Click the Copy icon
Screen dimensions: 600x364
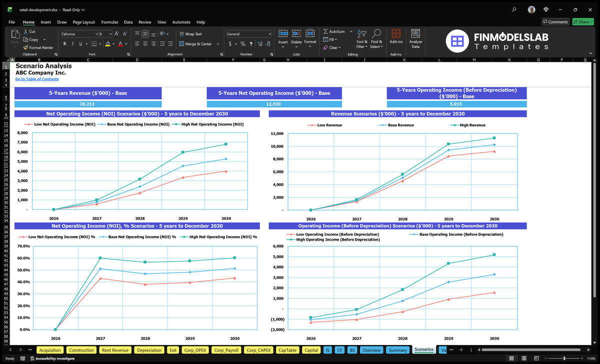[25, 39]
